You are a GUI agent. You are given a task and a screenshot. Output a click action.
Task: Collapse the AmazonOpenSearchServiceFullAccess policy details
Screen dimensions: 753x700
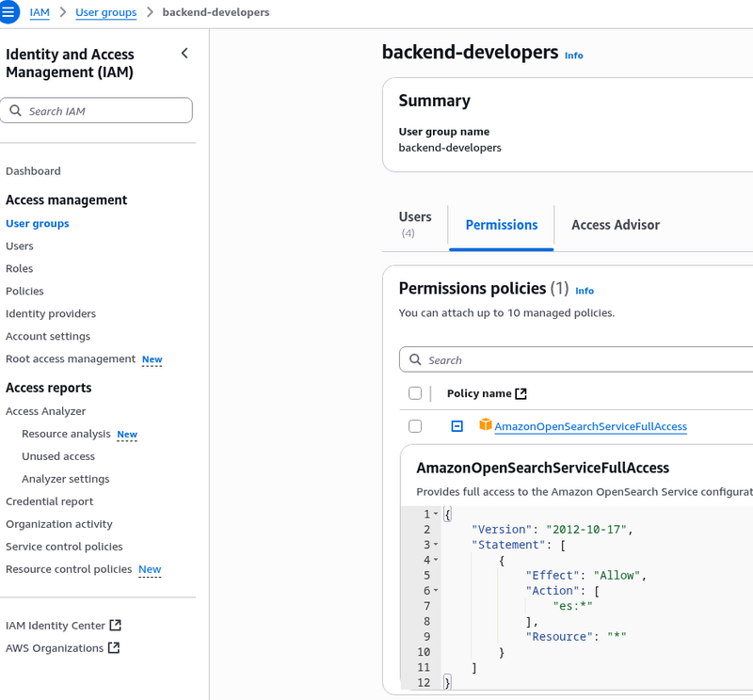click(x=457, y=426)
